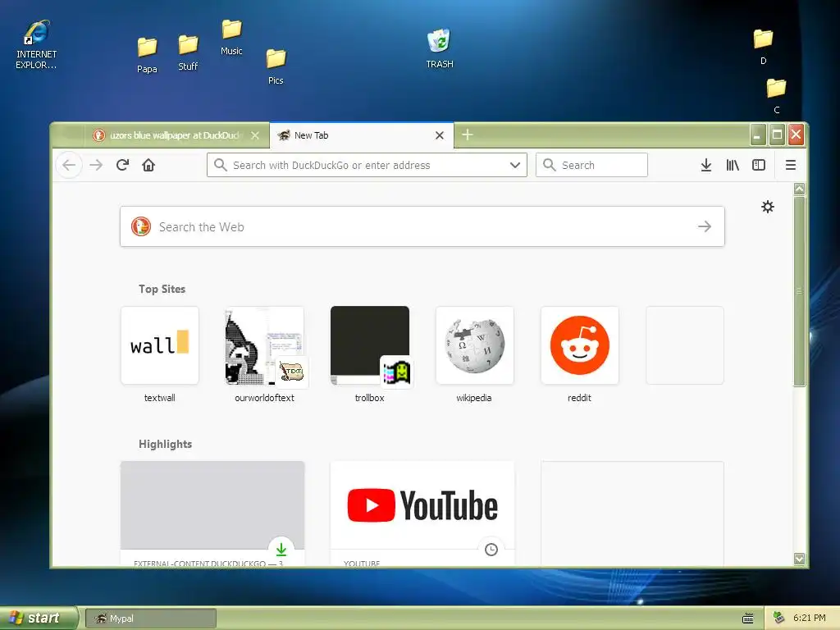Switch to the uzors blue wallpaper tab
The width and height of the screenshot is (840, 630).
(176, 135)
